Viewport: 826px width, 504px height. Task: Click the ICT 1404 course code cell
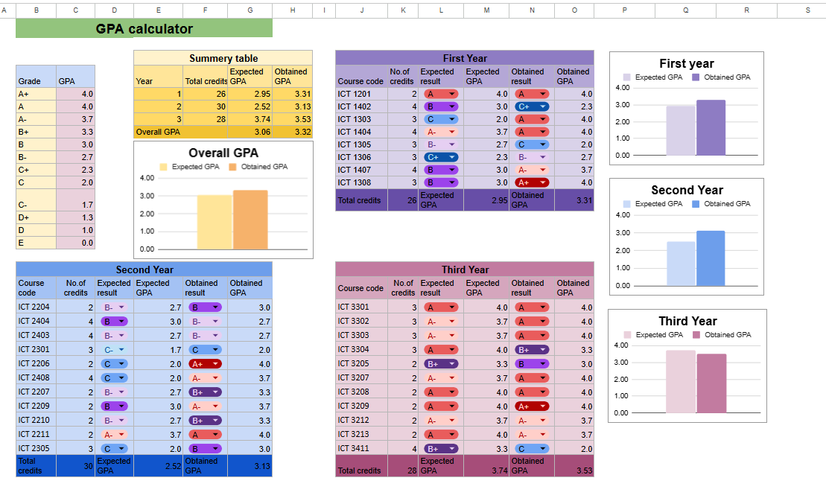click(x=361, y=133)
